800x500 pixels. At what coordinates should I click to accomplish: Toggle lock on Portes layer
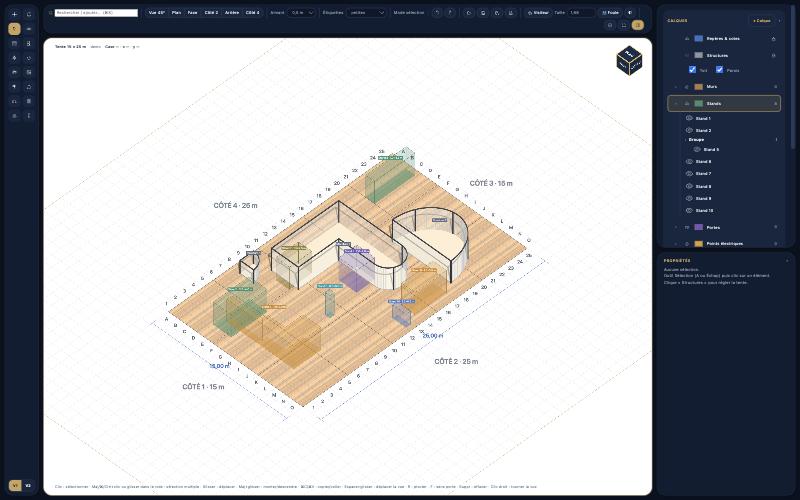[x=776, y=228]
